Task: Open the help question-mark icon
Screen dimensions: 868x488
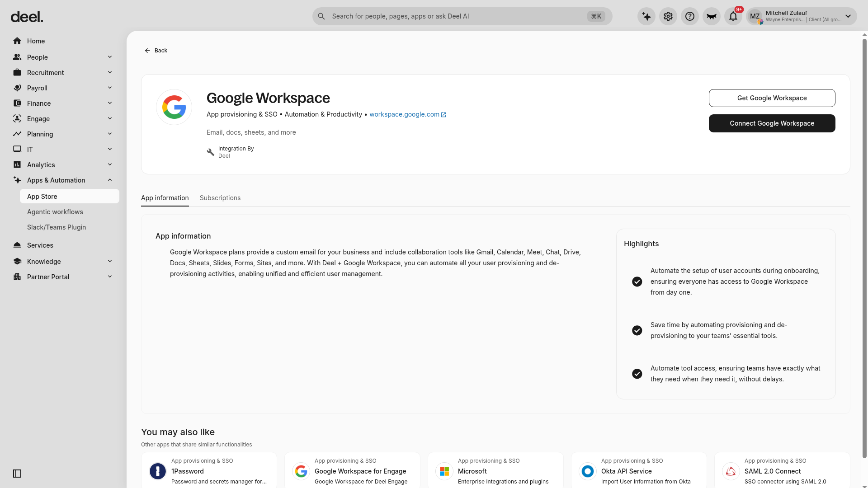Action: [x=690, y=17]
